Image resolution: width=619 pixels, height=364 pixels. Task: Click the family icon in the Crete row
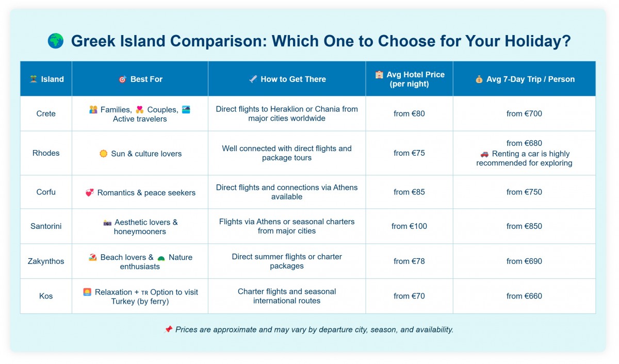(x=93, y=110)
